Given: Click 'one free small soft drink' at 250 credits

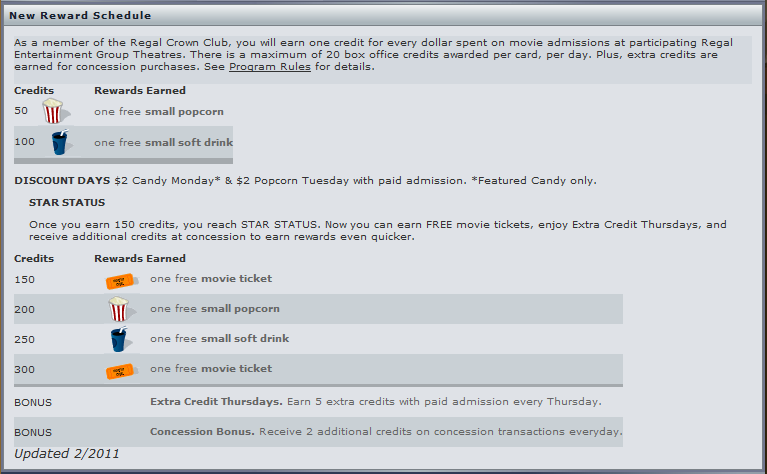Looking at the screenshot, I should (220, 339).
